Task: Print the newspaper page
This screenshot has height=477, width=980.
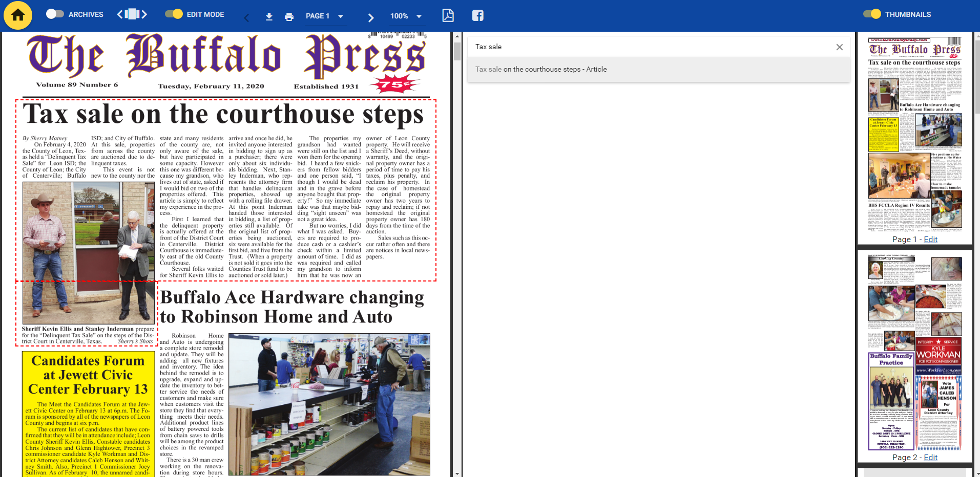Action: pyautogui.click(x=289, y=17)
